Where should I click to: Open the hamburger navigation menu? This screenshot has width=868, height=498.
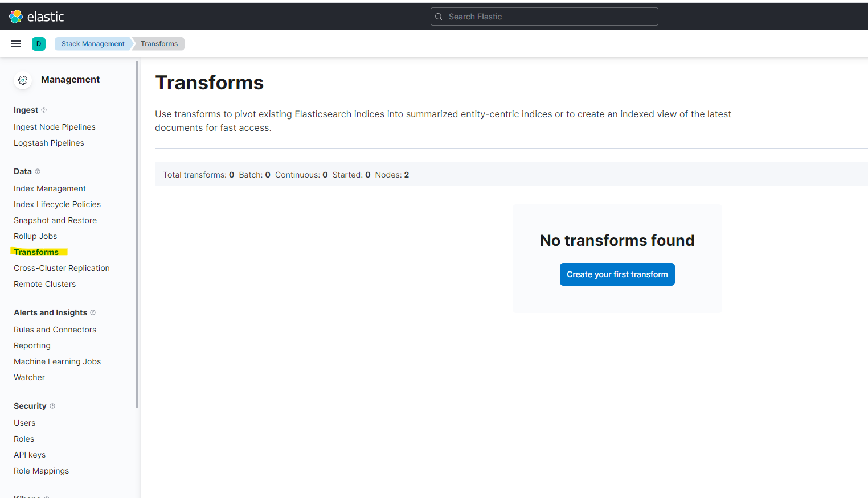tap(16, 44)
